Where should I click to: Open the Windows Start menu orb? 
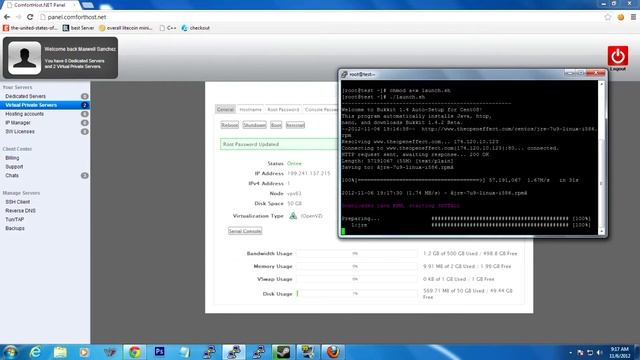click(10, 352)
